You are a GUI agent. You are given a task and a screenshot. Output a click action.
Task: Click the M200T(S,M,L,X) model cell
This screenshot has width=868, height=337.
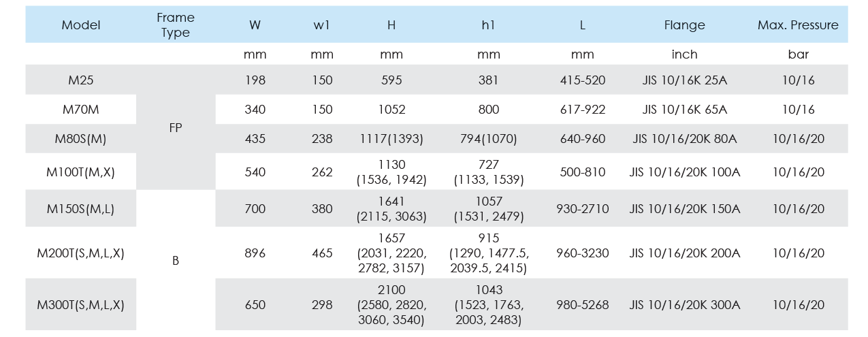[80, 253]
